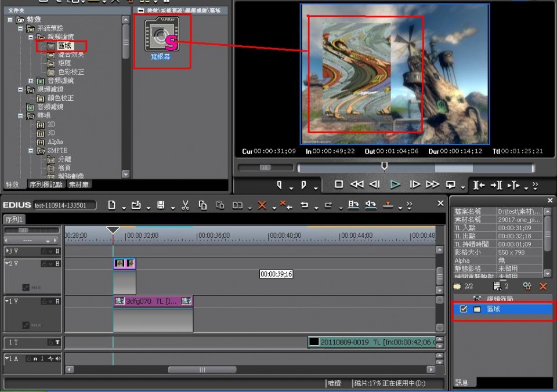
Task: Delete the filter with the orange X icon
Action: coord(543,286)
